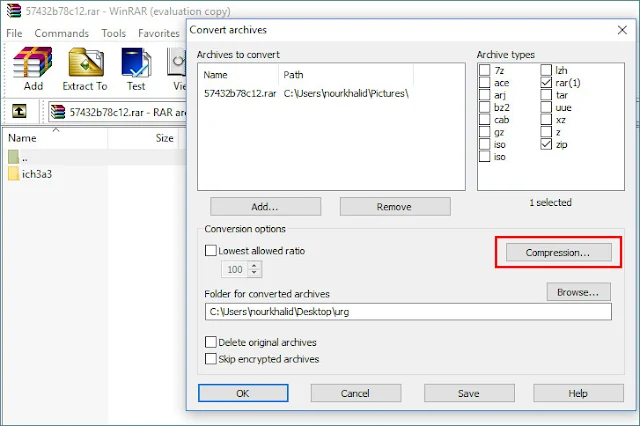The height and width of the screenshot is (426, 640).
Task: Check the gz archive type
Action: pos(484,132)
